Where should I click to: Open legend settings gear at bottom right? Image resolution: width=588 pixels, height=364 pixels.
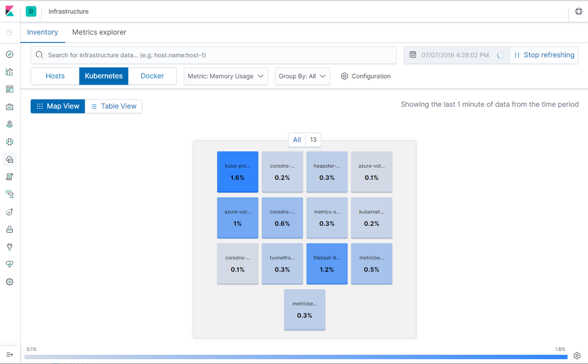click(577, 356)
